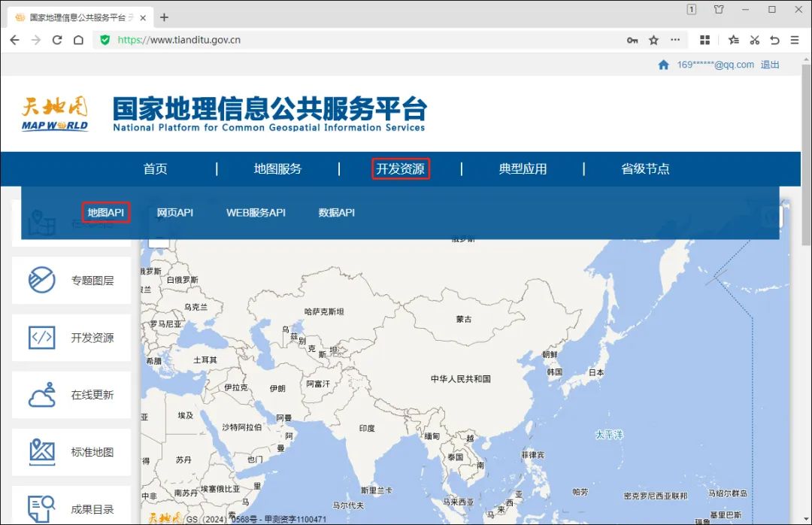Click the 乌克兰 label on map
Viewport: 812px width, 525px height.
click(195, 307)
